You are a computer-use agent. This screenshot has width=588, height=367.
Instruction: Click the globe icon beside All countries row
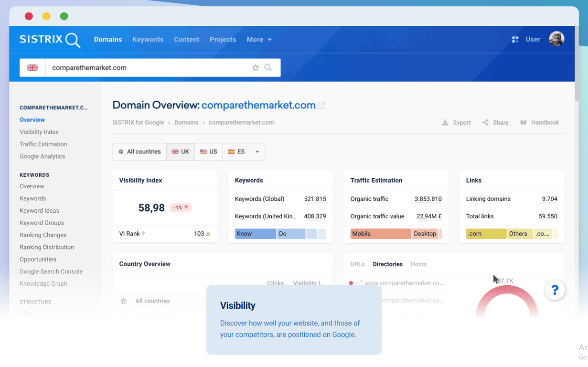(x=124, y=301)
